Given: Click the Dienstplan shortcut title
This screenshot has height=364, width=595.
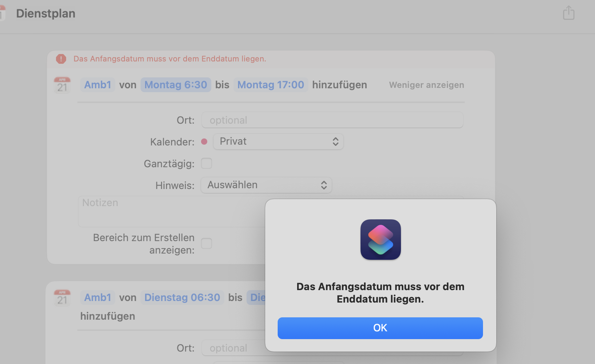Looking at the screenshot, I should (x=46, y=13).
